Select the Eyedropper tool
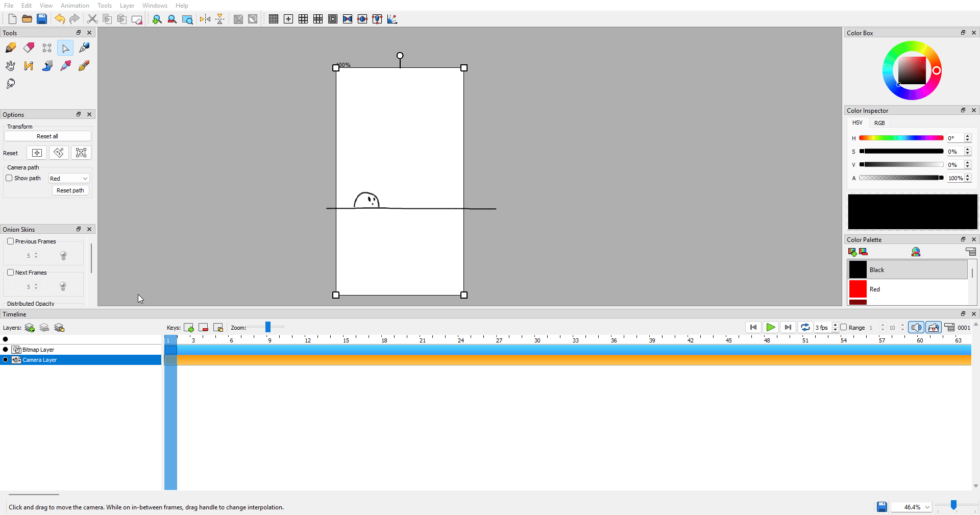Viewport: 980px width, 515px height. coord(66,66)
